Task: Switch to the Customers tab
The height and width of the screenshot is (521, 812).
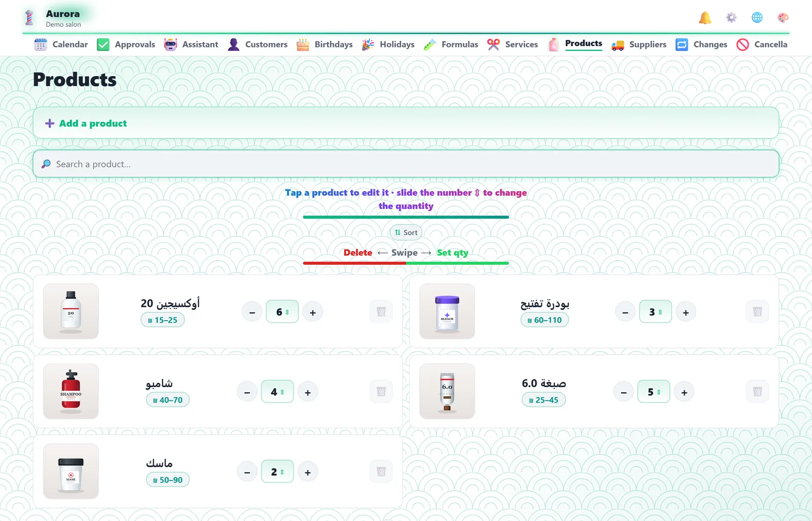Action: (257, 45)
